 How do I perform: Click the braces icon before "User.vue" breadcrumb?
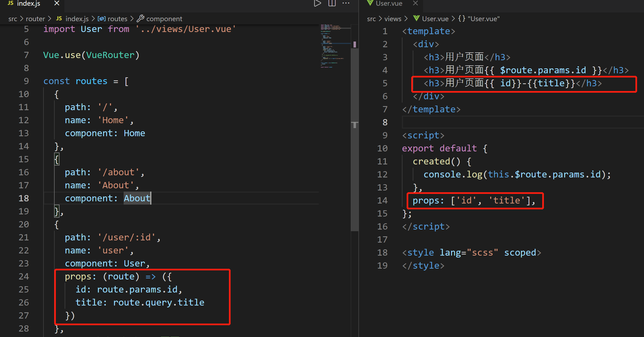[462, 18]
